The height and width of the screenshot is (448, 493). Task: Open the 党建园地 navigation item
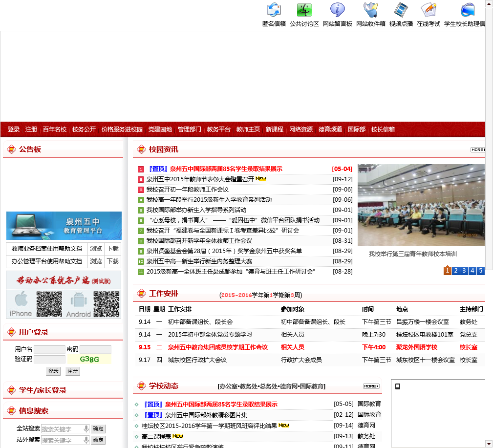tap(160, 129)
